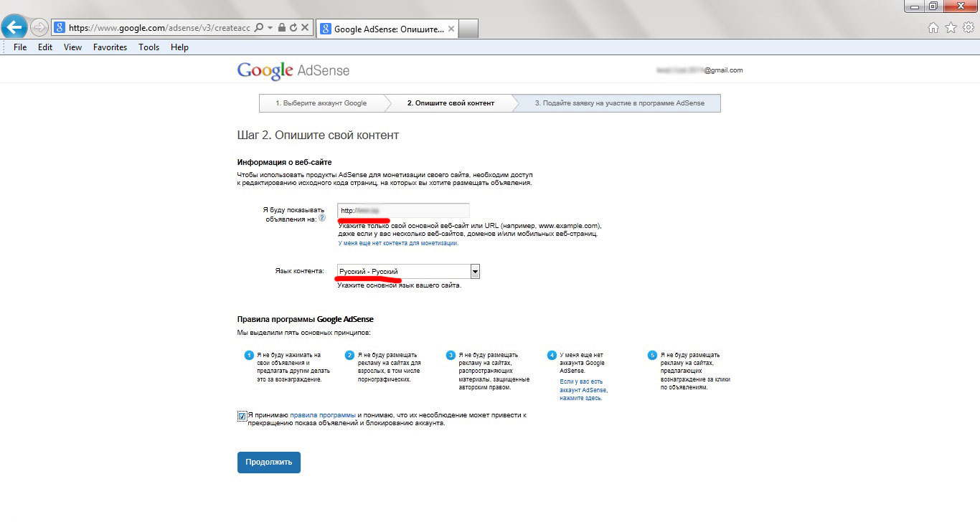Click the principle text 'У меня еще нет аккаунта Google AdSense.'
980x522 pixels.
pos(582,363)
